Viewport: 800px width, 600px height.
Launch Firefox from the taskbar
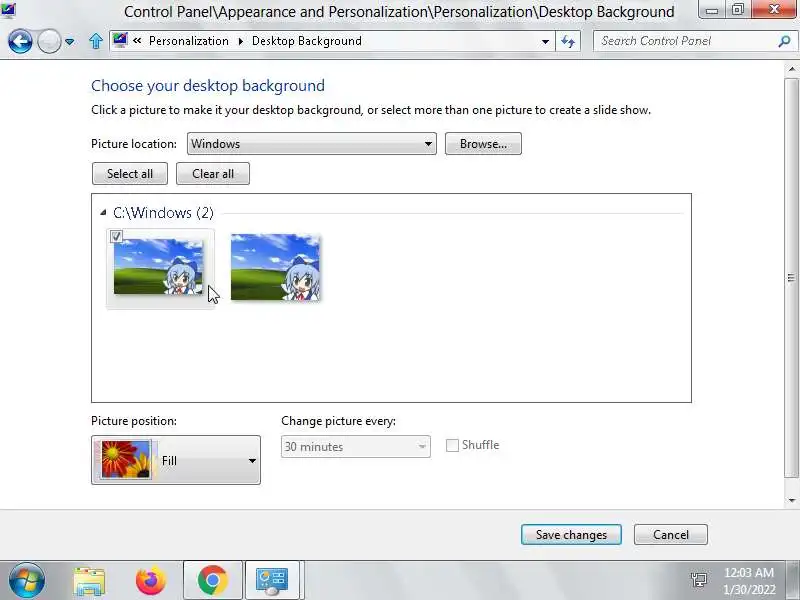(151, 581)
